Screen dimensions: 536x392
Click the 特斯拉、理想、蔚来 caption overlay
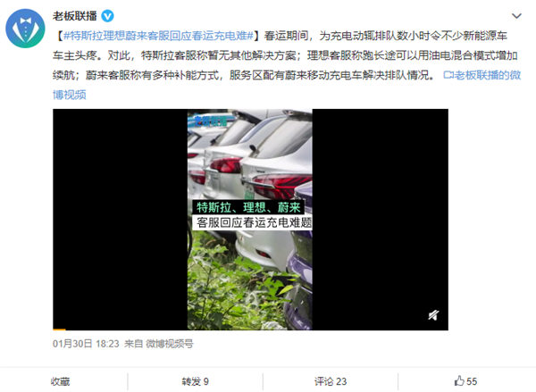click(248, 207)
